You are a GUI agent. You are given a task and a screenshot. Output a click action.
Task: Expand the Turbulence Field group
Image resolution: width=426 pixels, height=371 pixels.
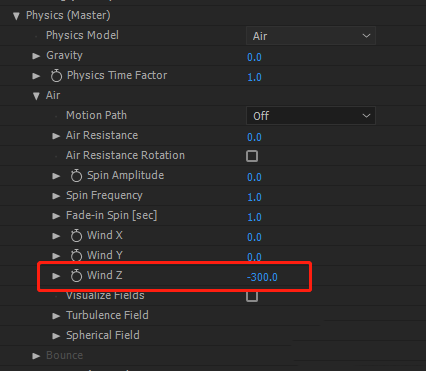56,316
